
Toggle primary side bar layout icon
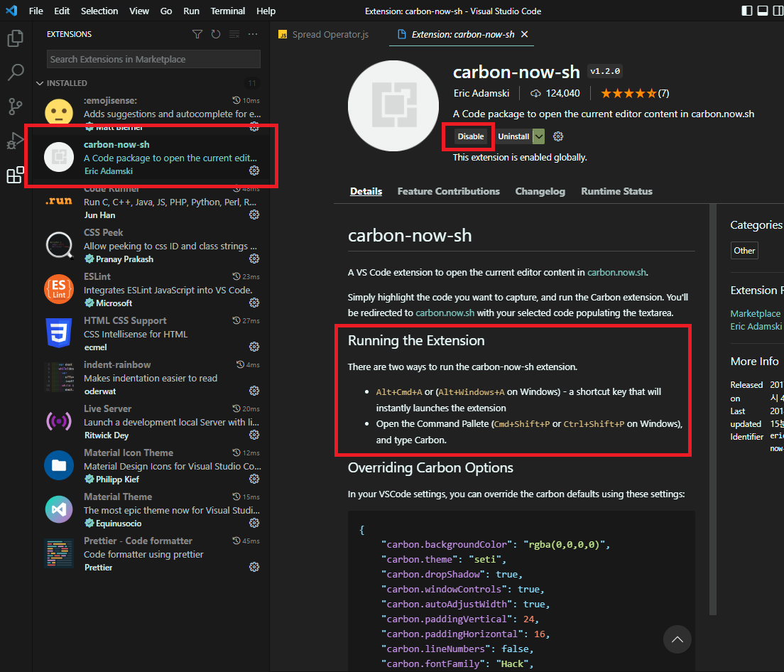[746, 11]
